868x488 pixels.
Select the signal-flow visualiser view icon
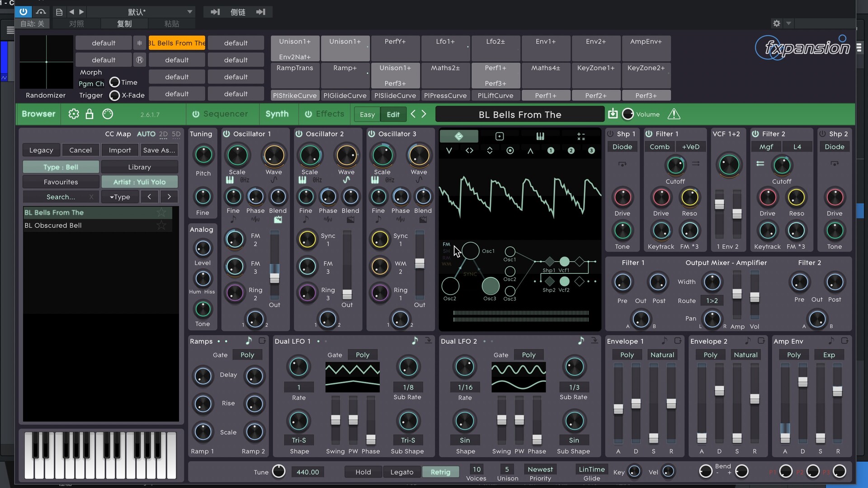click(x=459, y=136)
